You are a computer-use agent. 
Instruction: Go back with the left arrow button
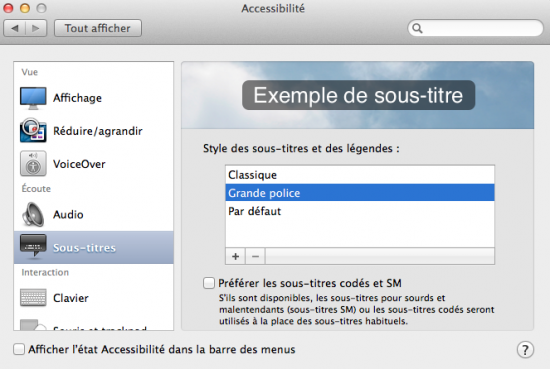coord(14,28)
